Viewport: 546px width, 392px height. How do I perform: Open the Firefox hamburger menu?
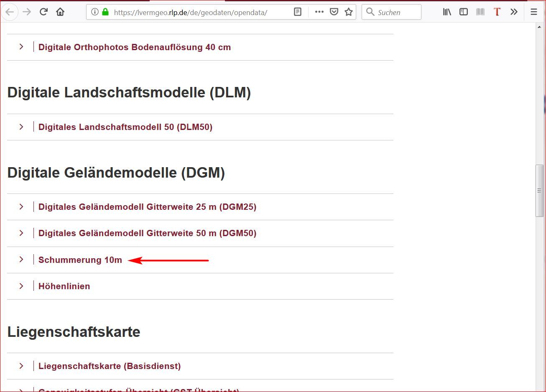(x=534, y=12)
